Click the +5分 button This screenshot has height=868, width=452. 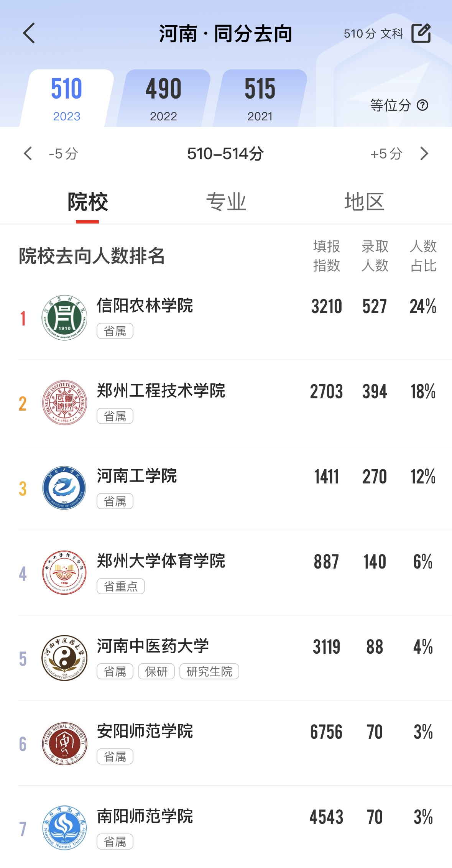click(386, 154)
